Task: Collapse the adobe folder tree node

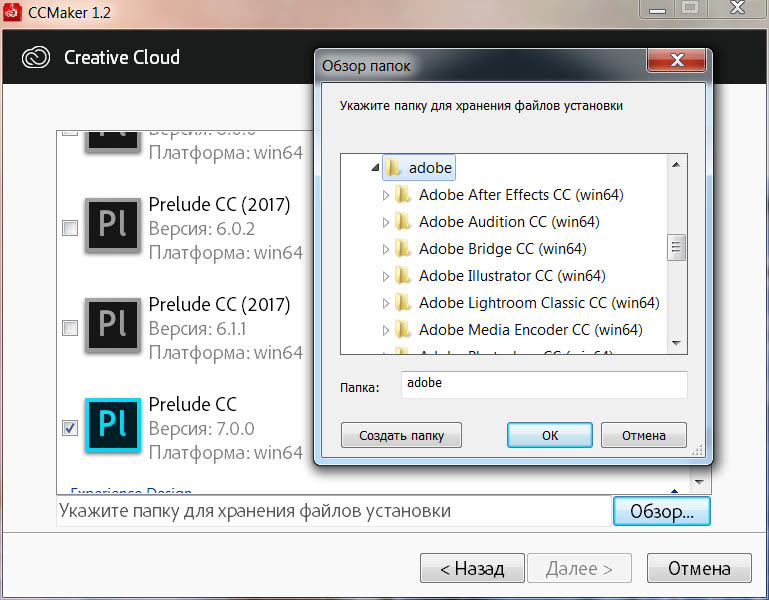Action: [x=374, y=168]
